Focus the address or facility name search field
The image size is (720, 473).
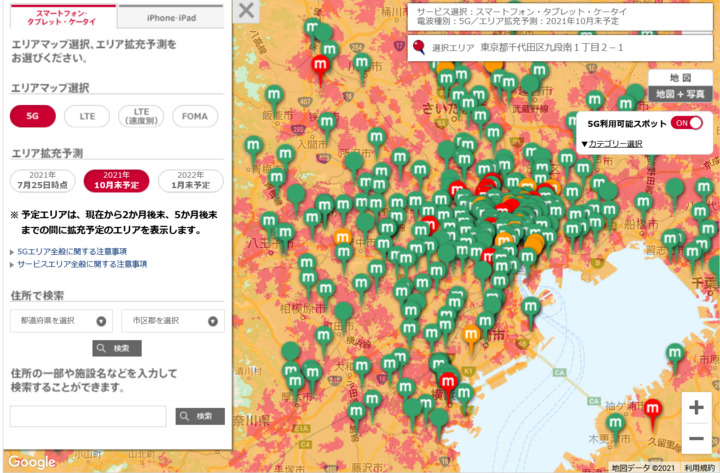coord(88,416)
